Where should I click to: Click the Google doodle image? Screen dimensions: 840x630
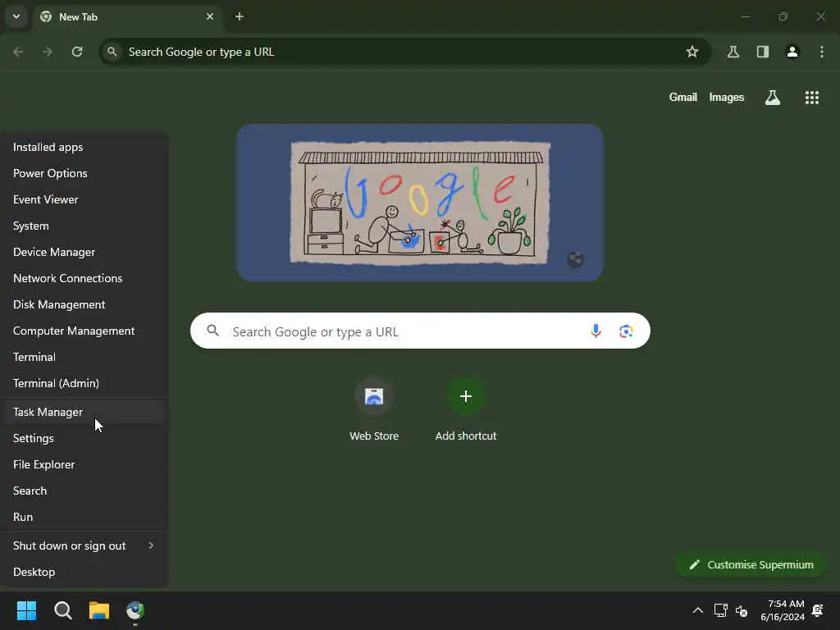click(420, 203)
